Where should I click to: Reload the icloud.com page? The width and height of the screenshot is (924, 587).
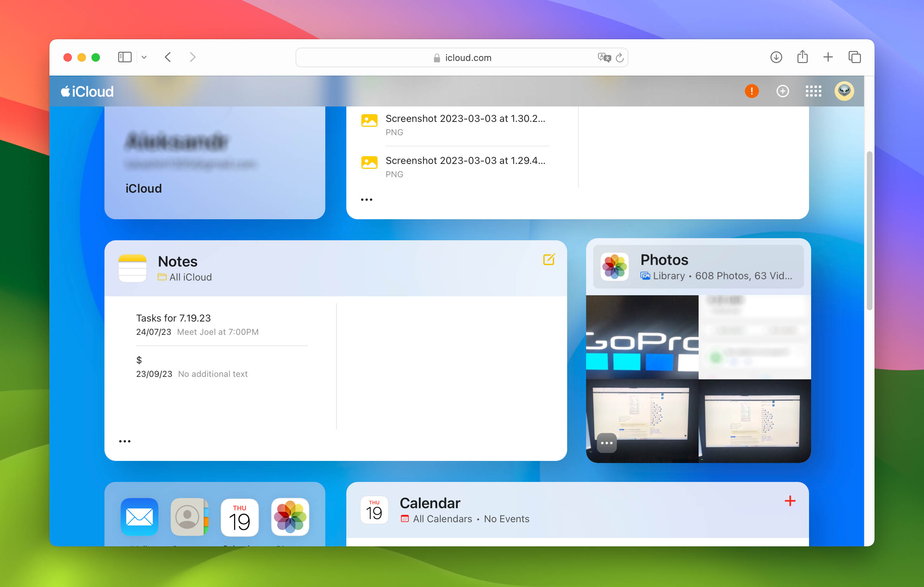619,58
